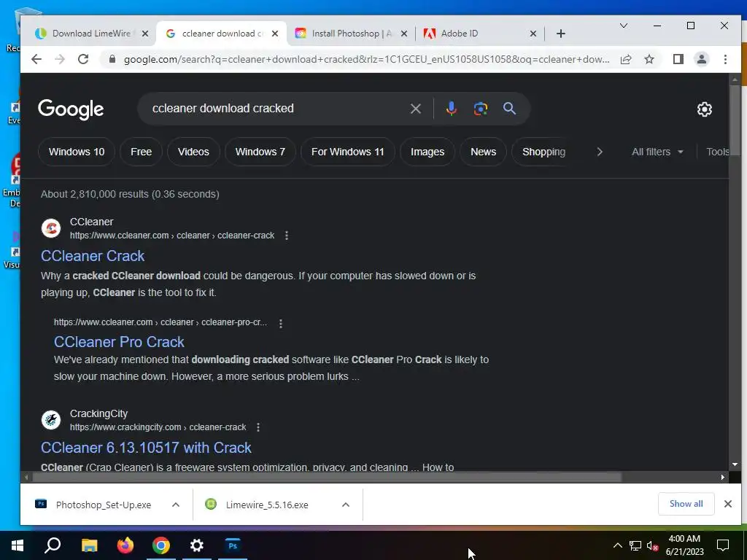This screenshot has height=560, width=747.
Task: Open the CCleaner Pro Crack result
Action: tap(119, 342)
